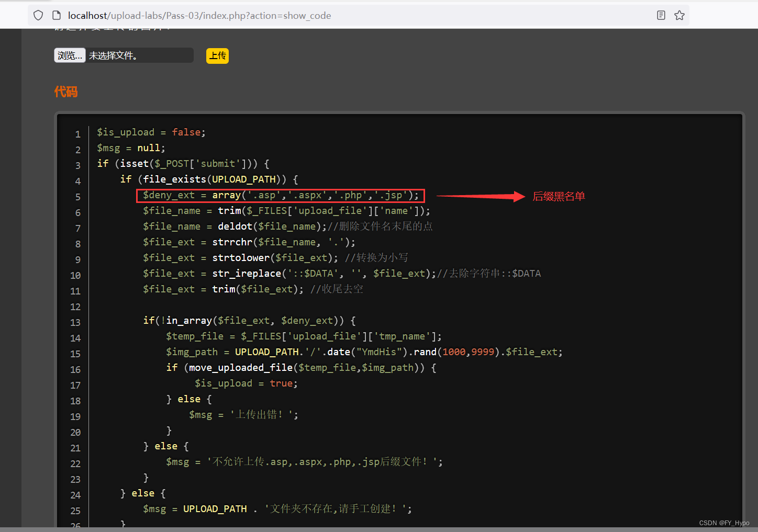Click the isset($_POST['submit']) line
Image resolution: width=758 pixels, height=532 pixels.
point(183,164)
